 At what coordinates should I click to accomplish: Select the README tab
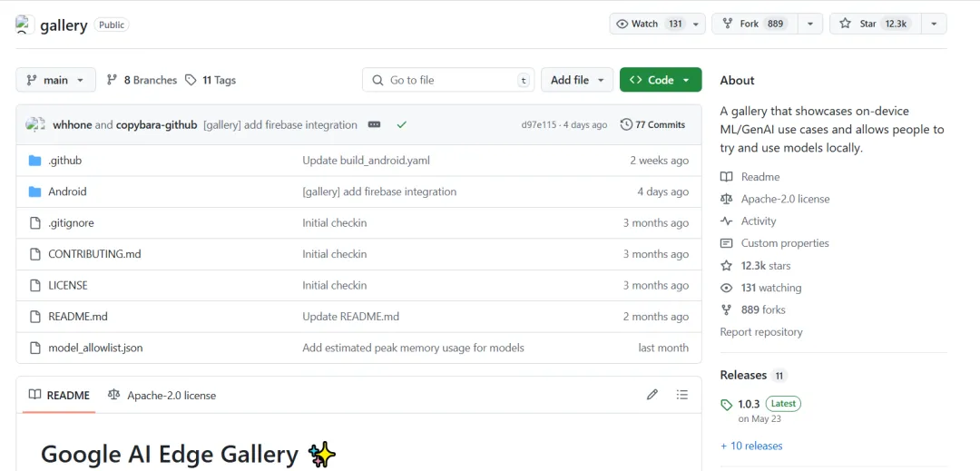59,396
